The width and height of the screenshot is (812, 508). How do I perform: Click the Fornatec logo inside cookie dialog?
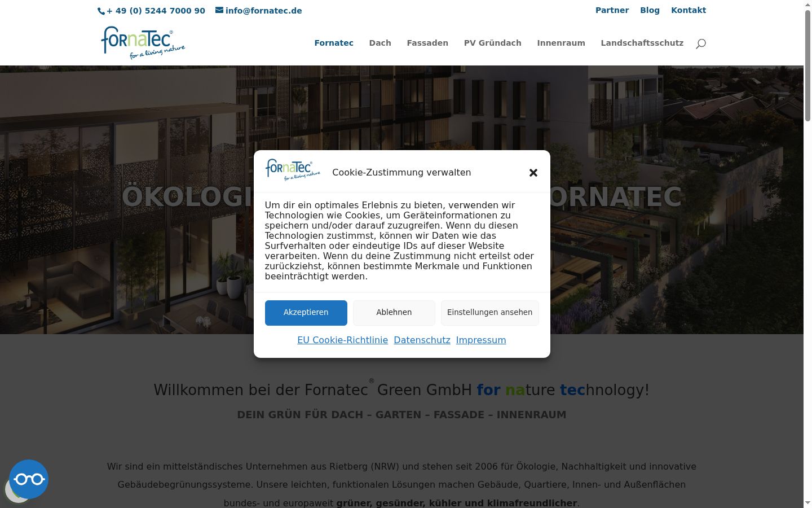(x=293, y=170)
